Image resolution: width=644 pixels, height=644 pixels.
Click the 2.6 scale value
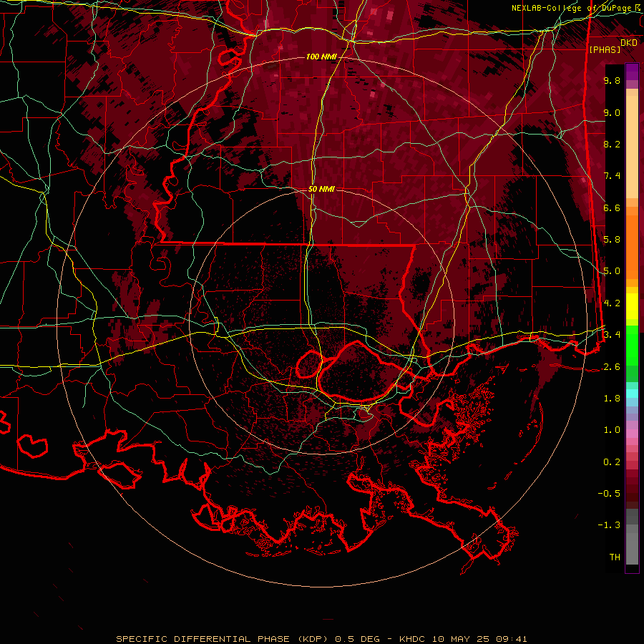tap(612, 367)
